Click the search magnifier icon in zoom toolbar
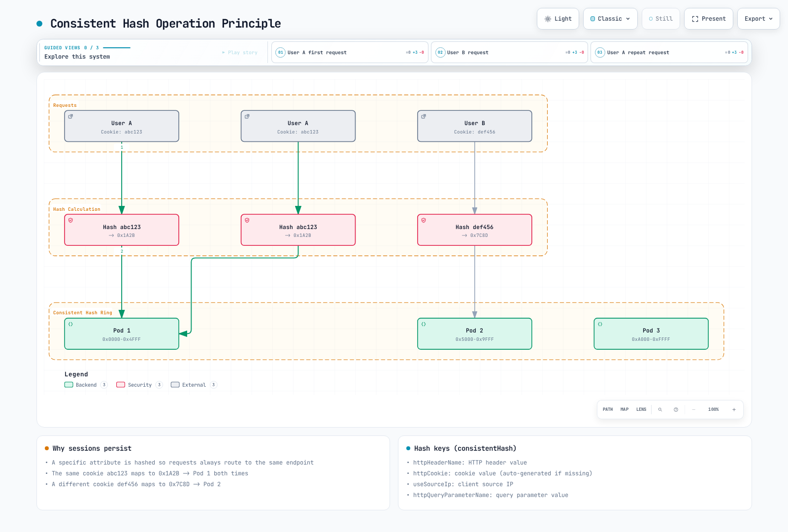Viewport: 788px width, 532px height. pos(660,409)
